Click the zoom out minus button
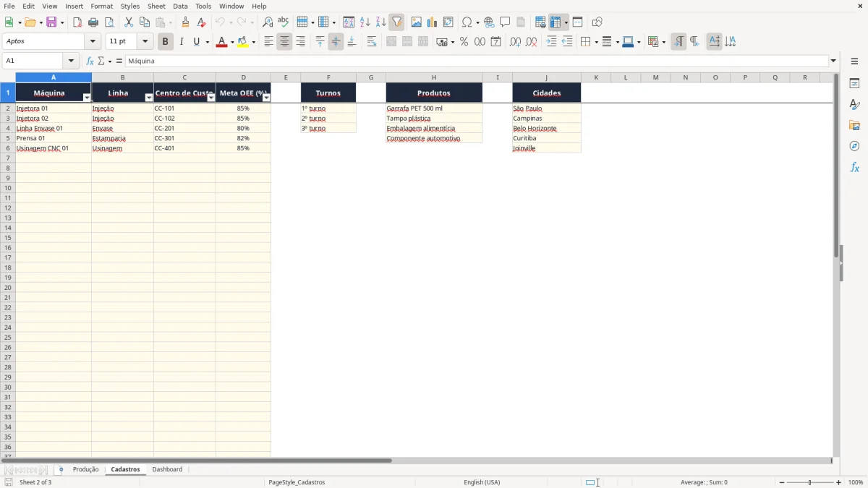 click(782, 482)
